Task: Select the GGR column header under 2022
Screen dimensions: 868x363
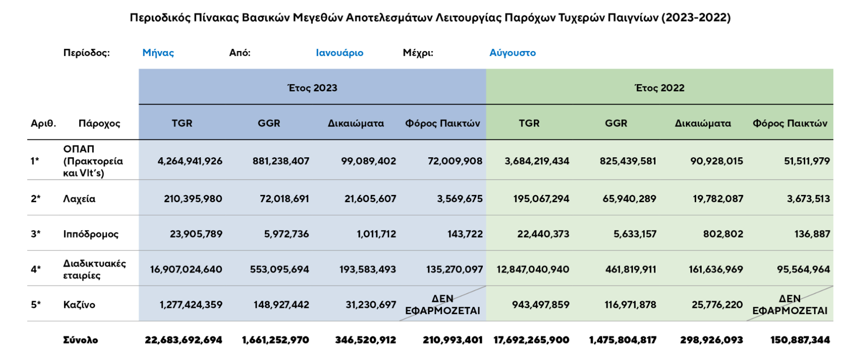Action: [x=616, y=123]
